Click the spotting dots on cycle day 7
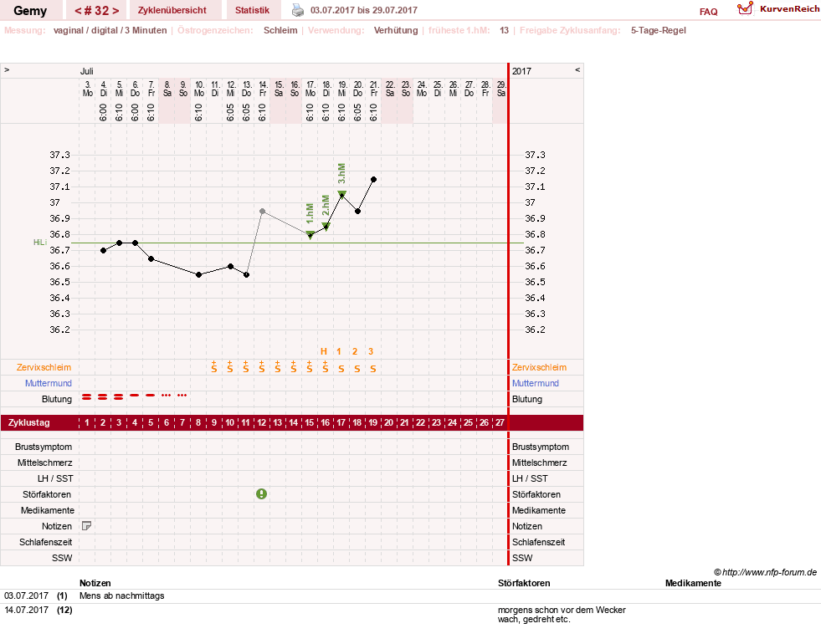Image resolution: width=821 pixels, height=644 pixels. click(182, 395)
